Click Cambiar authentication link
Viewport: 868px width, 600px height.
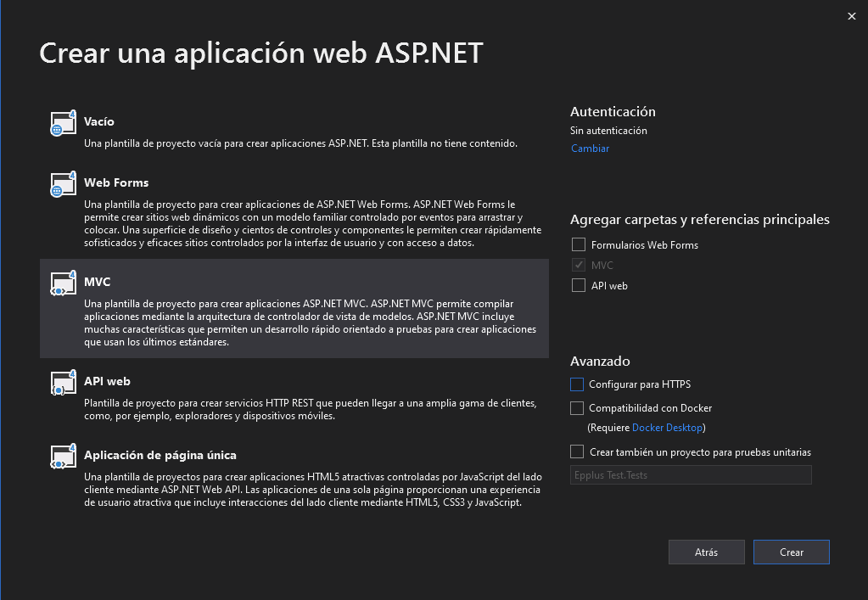(x=590, y=149)
